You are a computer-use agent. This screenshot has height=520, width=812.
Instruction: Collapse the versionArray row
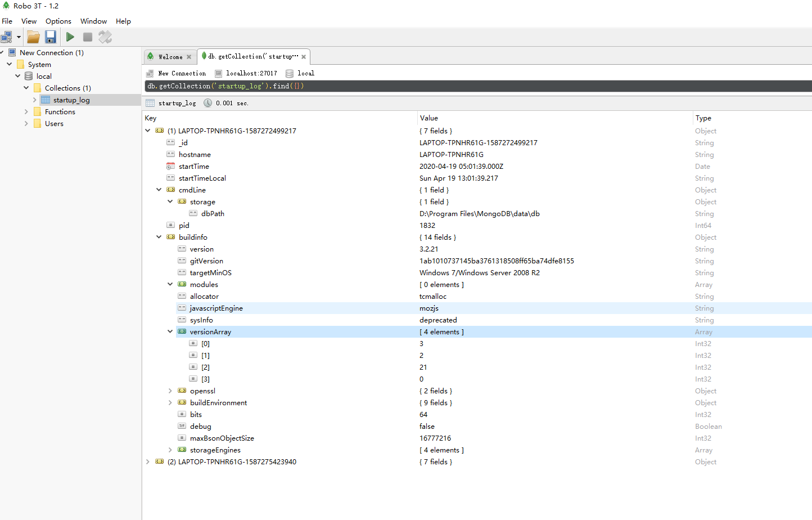pos(170,331)
